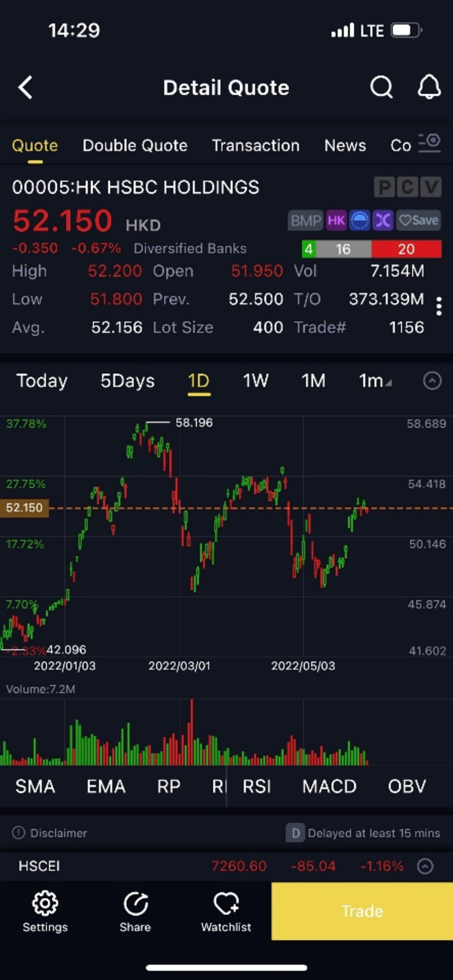Open the search magnifier icon

point(382,87)
